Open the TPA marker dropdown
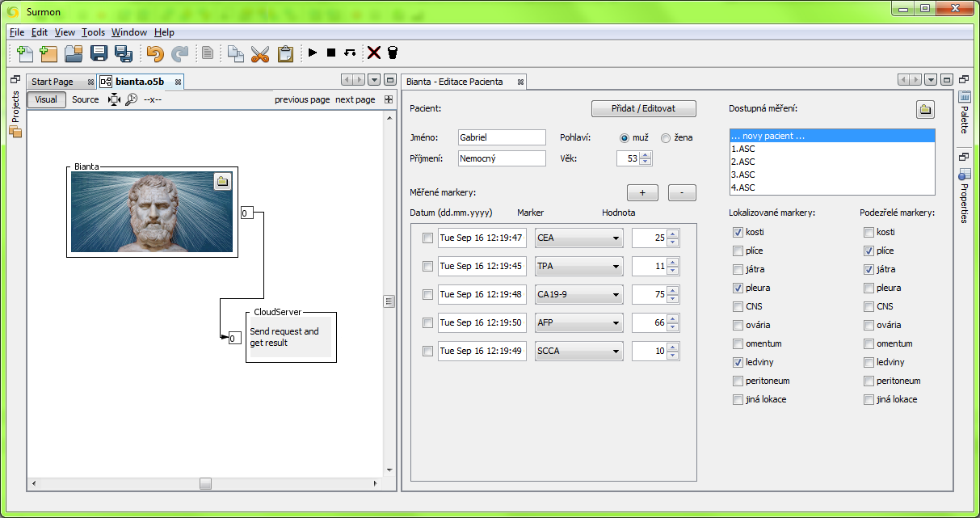The image size is (980, 518). click(579, 266)
